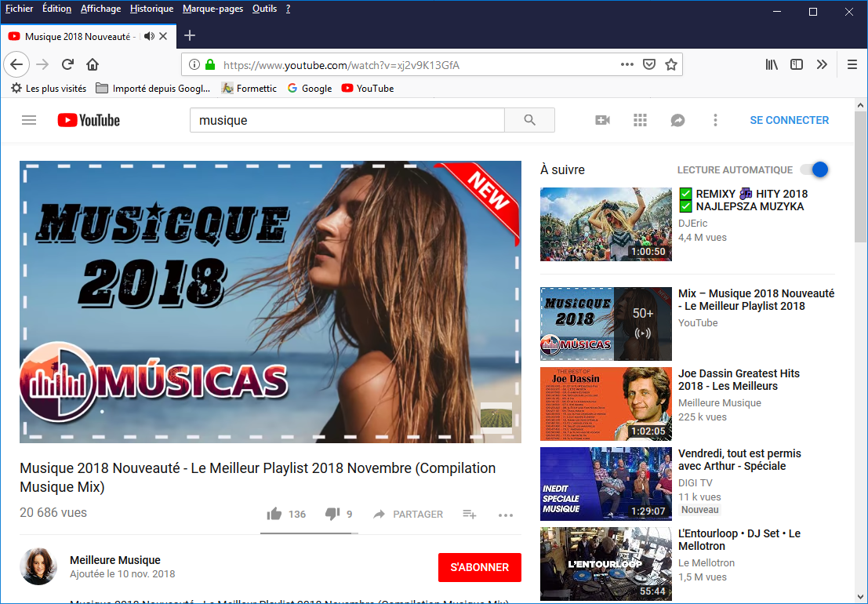Open the ? help menu
The height and width of the screenshot is (604, 868).
pos(288,9)
